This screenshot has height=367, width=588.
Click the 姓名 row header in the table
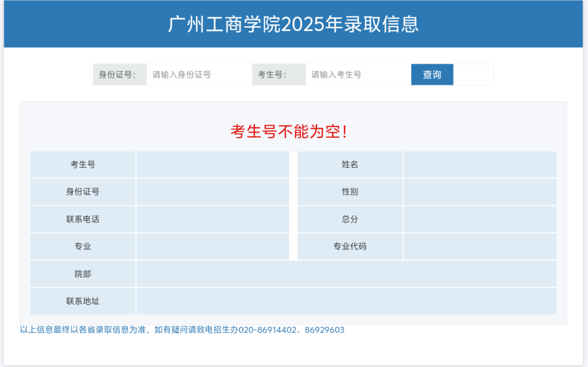click(x=349, y=164)
